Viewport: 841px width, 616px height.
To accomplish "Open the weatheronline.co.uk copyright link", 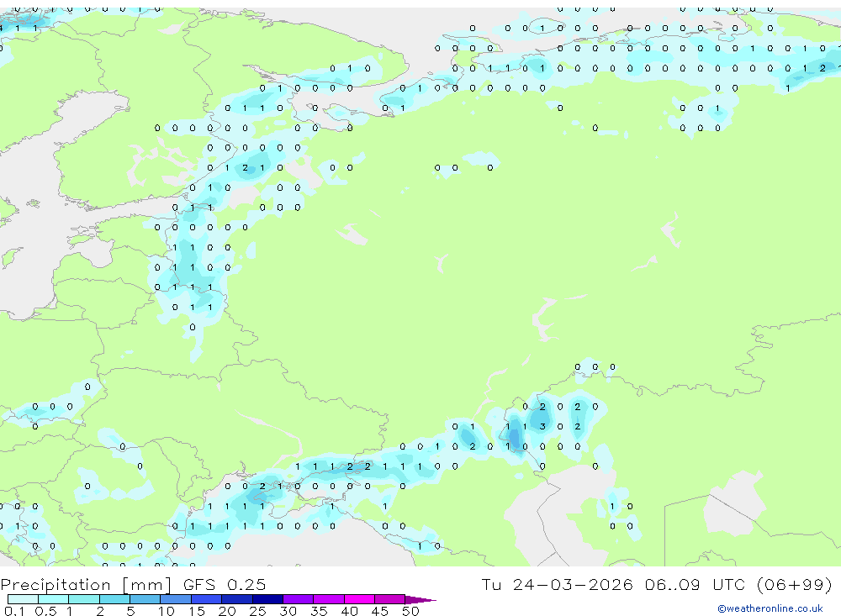I will tap(770, 608).
